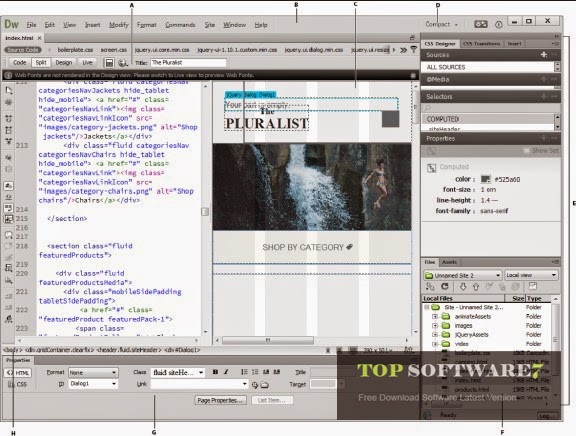Click the text indent icon in Properties

pos(277,372)
